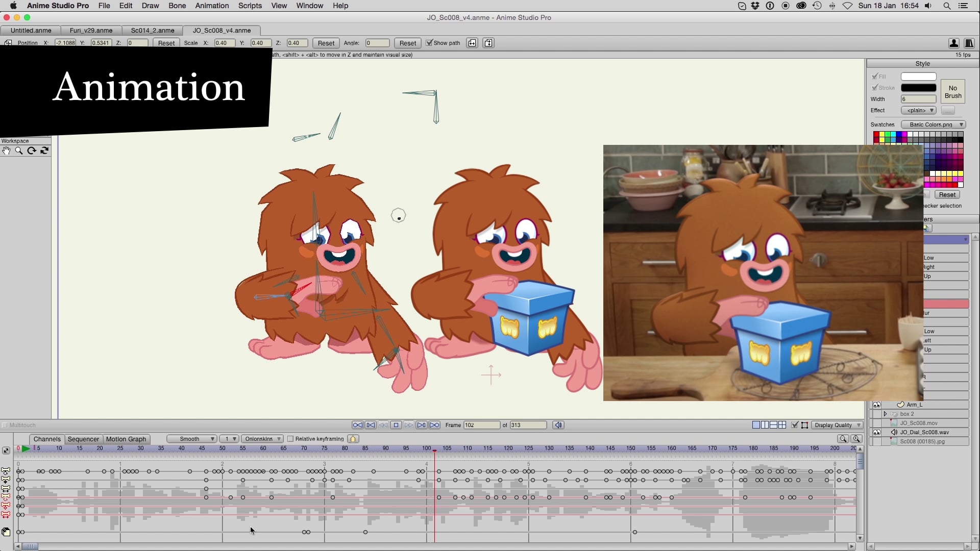Click the stroke Width input field

[x=919, y=99]
